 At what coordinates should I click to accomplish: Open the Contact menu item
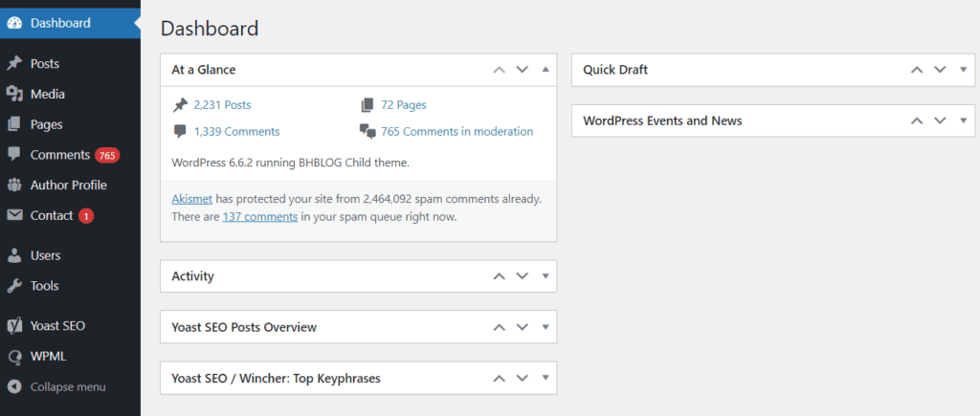(x=70, y=215)
